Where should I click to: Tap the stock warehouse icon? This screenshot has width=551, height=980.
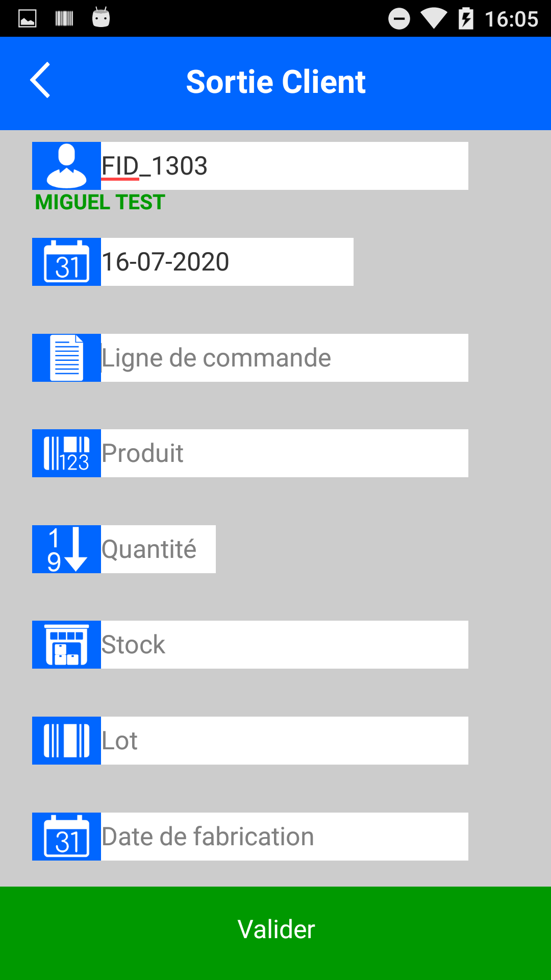66,645
